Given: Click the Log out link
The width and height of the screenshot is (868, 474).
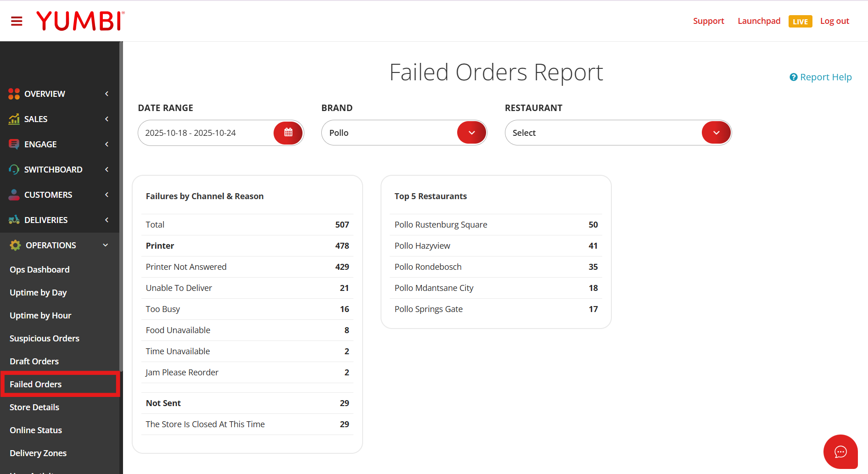Looking at the screenshot, I should (834, 21).
